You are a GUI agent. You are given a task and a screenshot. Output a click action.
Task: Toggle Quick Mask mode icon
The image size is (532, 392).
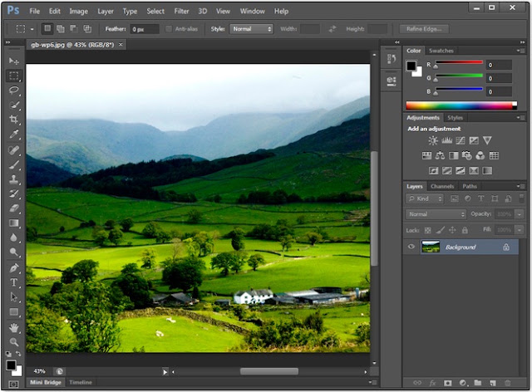pyautogui.click(x=13, y=384)
